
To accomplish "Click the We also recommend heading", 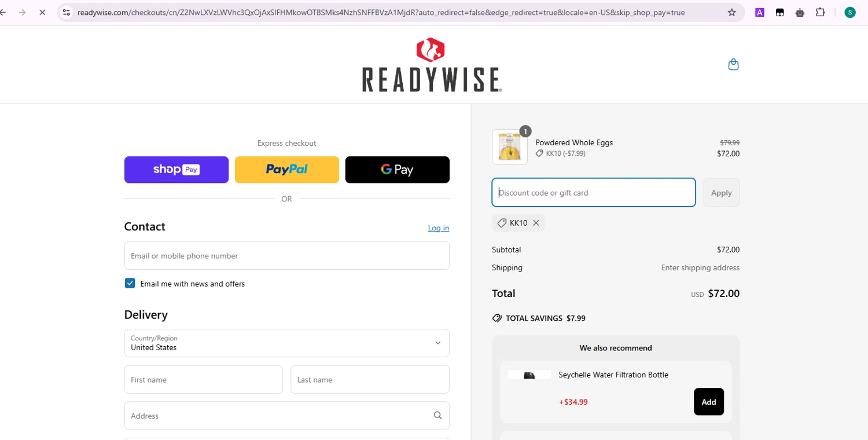I will point(616,348).
